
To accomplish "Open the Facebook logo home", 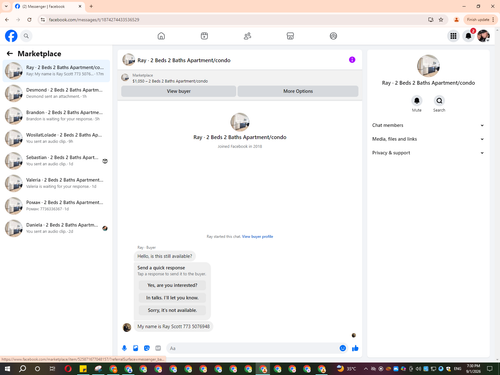I will [11, 36].
